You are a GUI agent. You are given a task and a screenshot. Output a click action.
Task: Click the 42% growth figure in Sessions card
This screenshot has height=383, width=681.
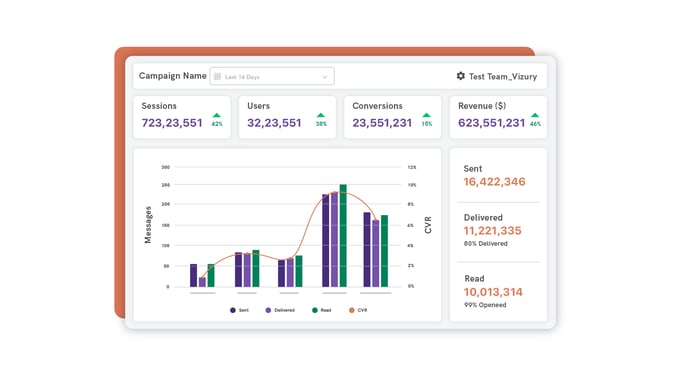(x=217, y=124)
